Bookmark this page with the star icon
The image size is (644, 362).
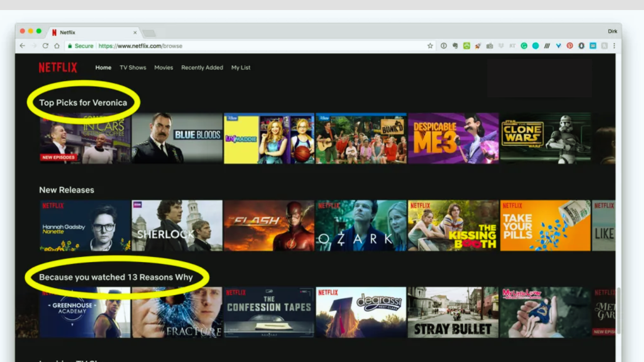pyautogui.click(x=430, y=46)
